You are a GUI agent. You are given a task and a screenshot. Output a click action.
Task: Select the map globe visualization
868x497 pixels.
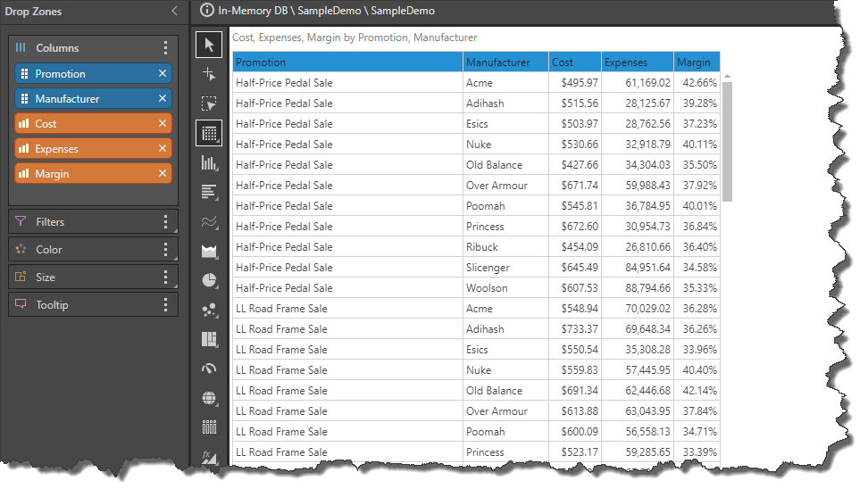[x=209, y=398]
